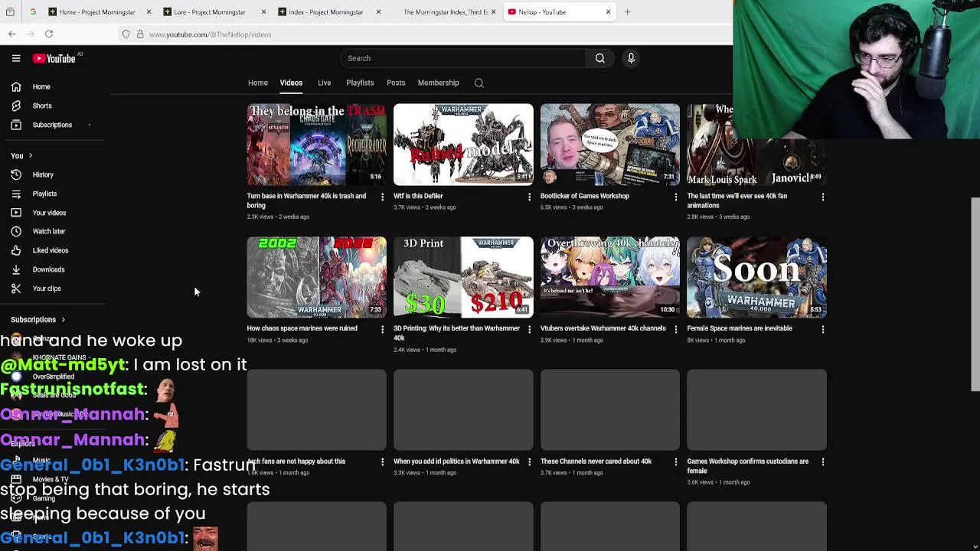Open Home in the sidebar
Image resolution: width=980 pixels, height=551 pixels.
click(x=41, y=86)
